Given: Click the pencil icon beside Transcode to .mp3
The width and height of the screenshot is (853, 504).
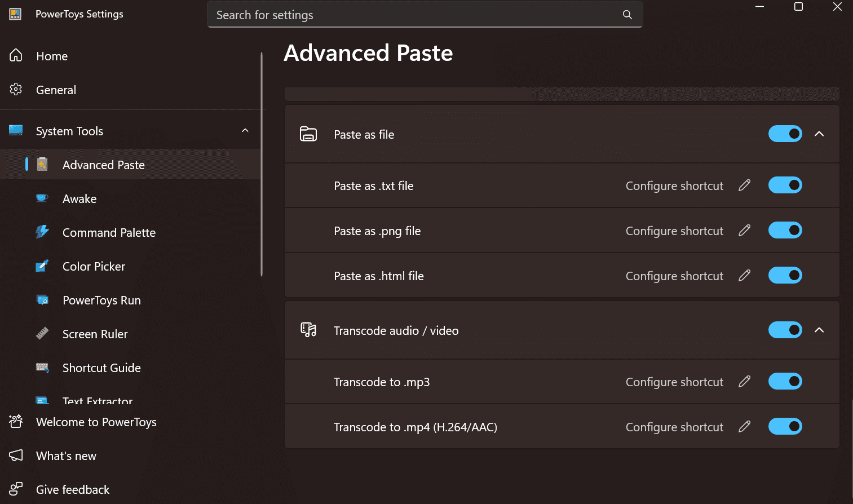Looking at the screenshot, I should click(x=744, y=382).
